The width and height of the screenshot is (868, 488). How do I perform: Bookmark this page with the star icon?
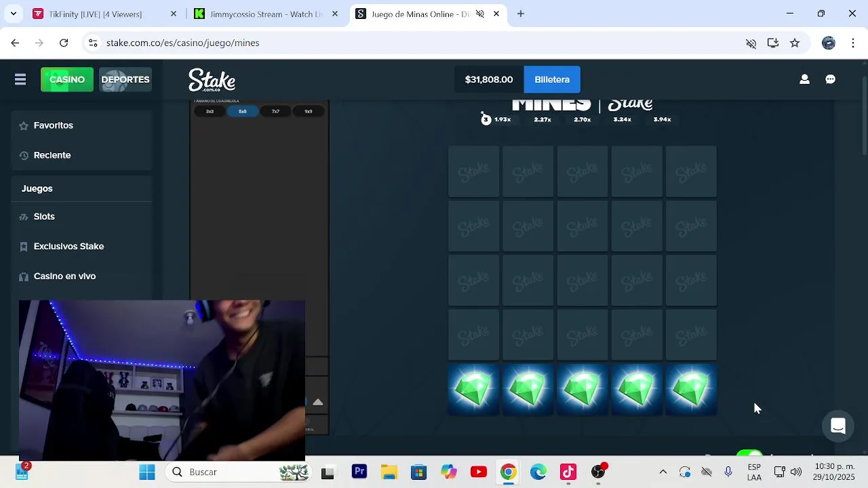click(795, 43)
